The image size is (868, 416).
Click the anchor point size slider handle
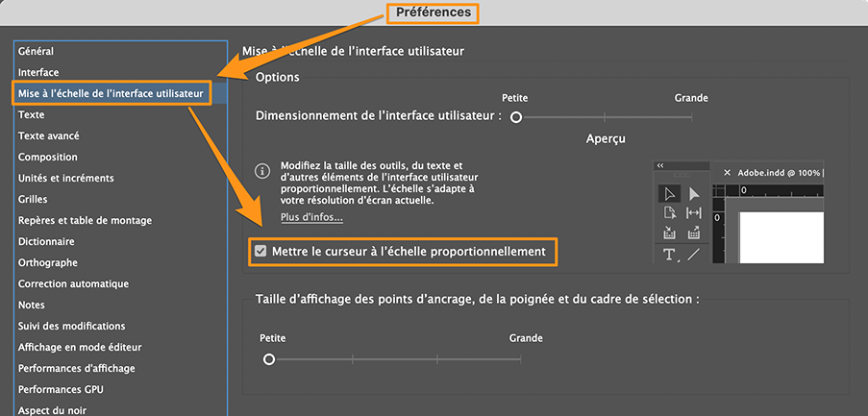(269, 359)
